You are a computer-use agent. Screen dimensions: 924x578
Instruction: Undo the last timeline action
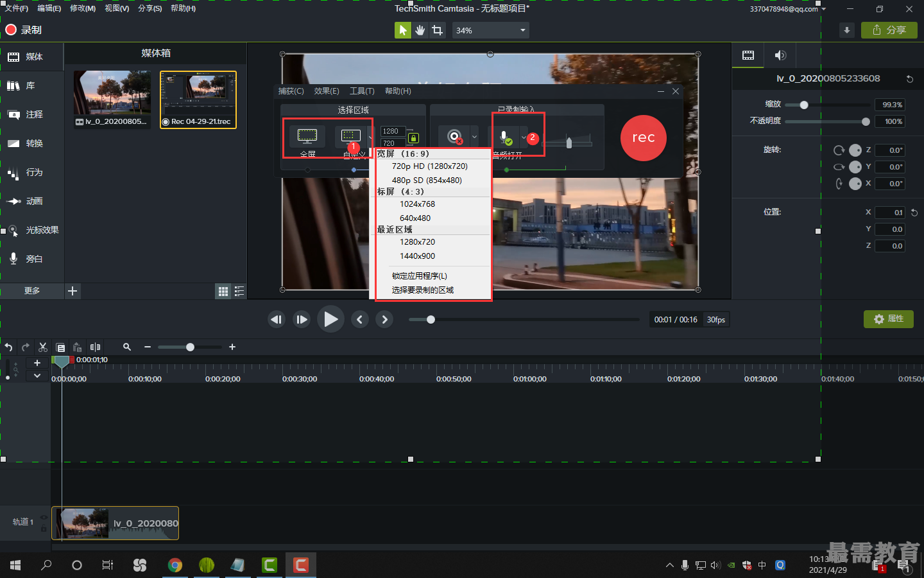click(x=9, y=347)
